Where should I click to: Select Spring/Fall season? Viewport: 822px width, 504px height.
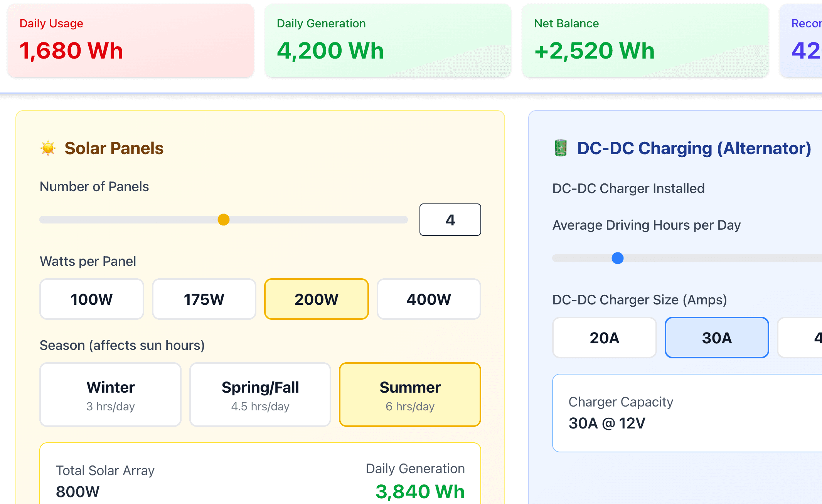260,394
